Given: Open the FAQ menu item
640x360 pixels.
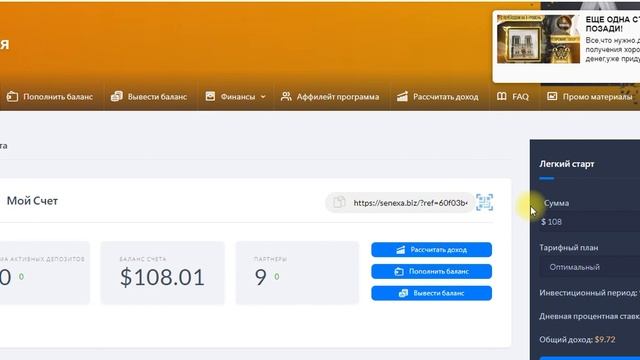Looking at the screenshot, I should pos(513,97).
